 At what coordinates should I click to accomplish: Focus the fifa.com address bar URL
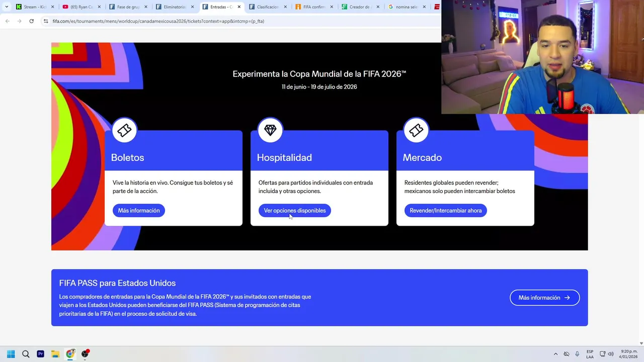tap(158, 21)
